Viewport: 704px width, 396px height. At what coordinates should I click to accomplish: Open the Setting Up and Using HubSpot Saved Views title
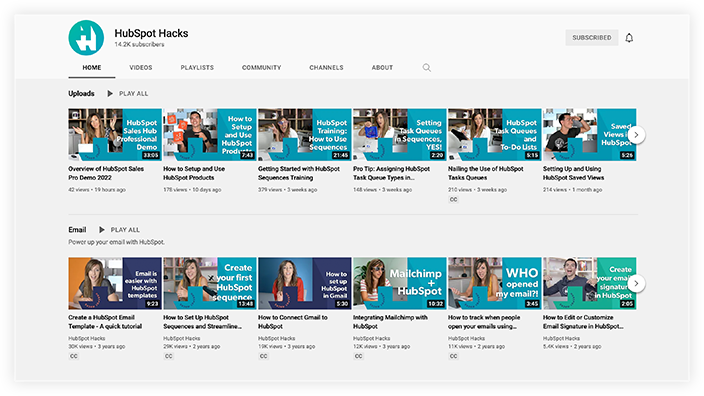(x=573, y=173)
